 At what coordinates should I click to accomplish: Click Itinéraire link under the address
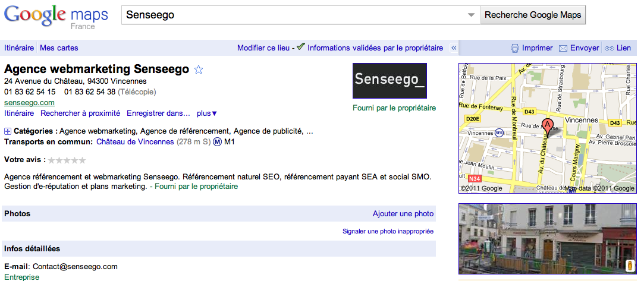pos(19,113)
